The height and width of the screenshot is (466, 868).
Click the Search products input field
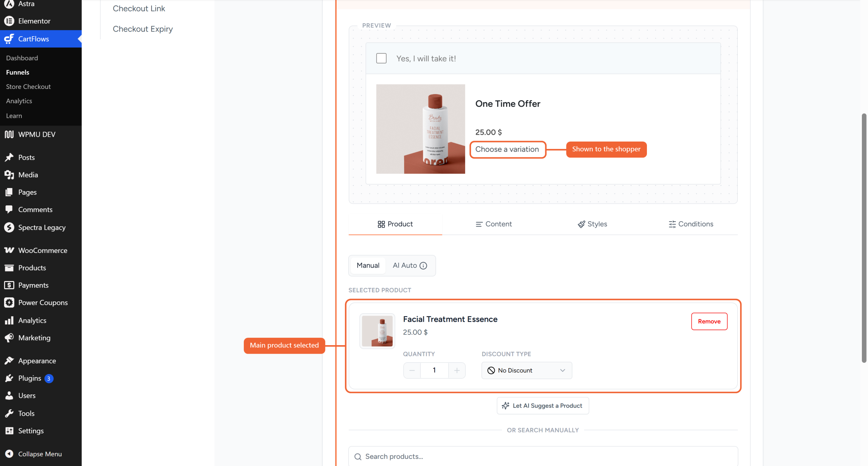543,456
